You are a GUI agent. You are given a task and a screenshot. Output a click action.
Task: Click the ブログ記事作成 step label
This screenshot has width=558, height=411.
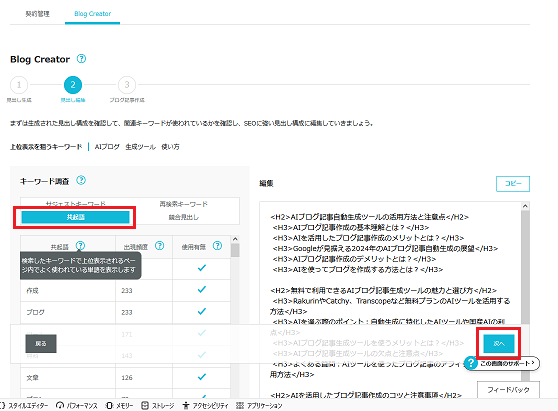pyautogui.click(x=127, y=100)
